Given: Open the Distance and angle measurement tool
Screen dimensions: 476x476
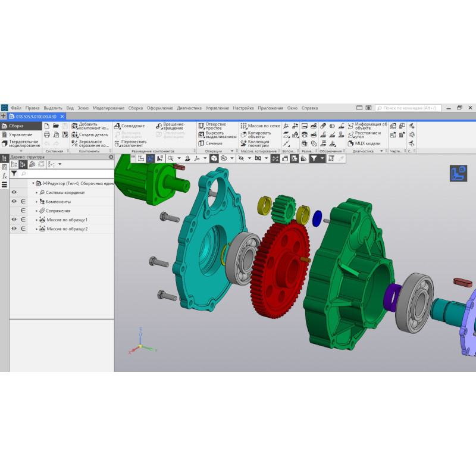Looking at the screenshot, I should [x=351, y=134].
